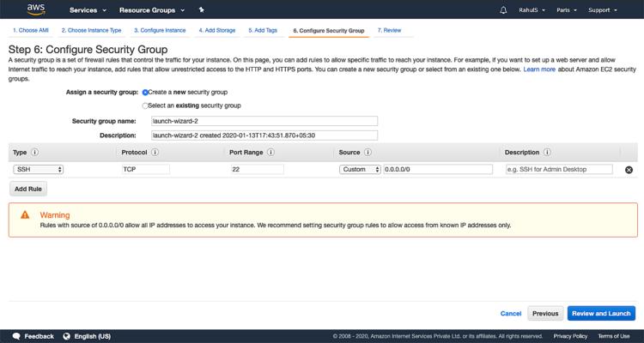Click the AWS logo icon
Image resolution: width=644 pixels, height=343 pixels.
click(x=35, y=9)
